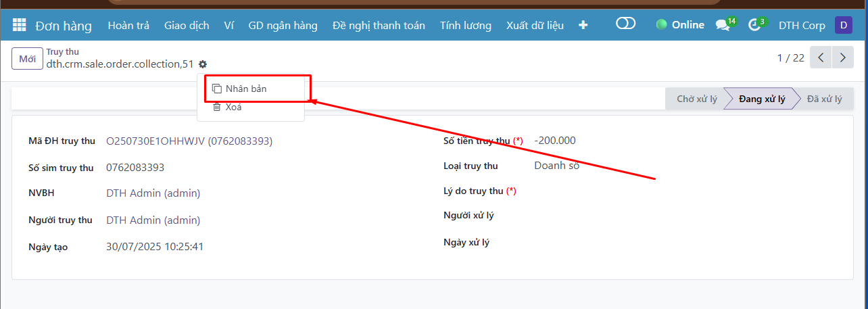Go to next record arrow
Viewport: 868px width, 309px height.
click(842, 57)
